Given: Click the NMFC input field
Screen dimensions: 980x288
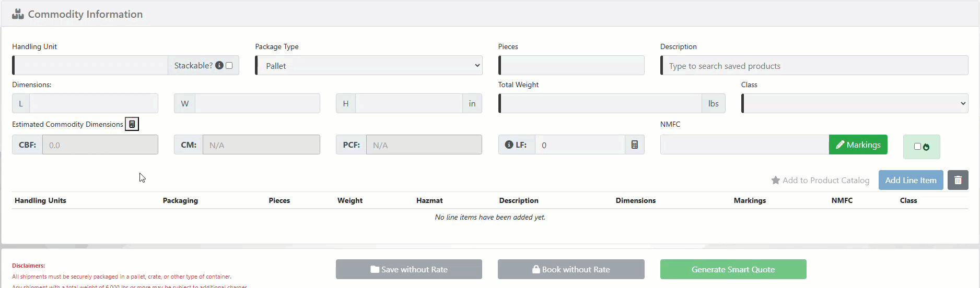Looking at the screenshot, I should click(744, 145).
